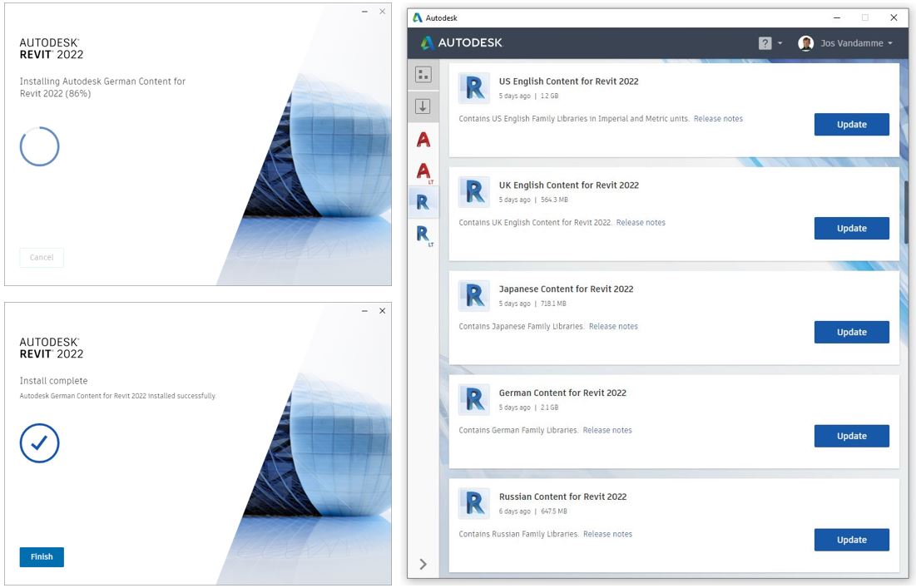The height and width of the screenshot is (588, 916).
Task: Click the 'Japanese Content for Revit 2022' title
Action: tap(566, 289)
